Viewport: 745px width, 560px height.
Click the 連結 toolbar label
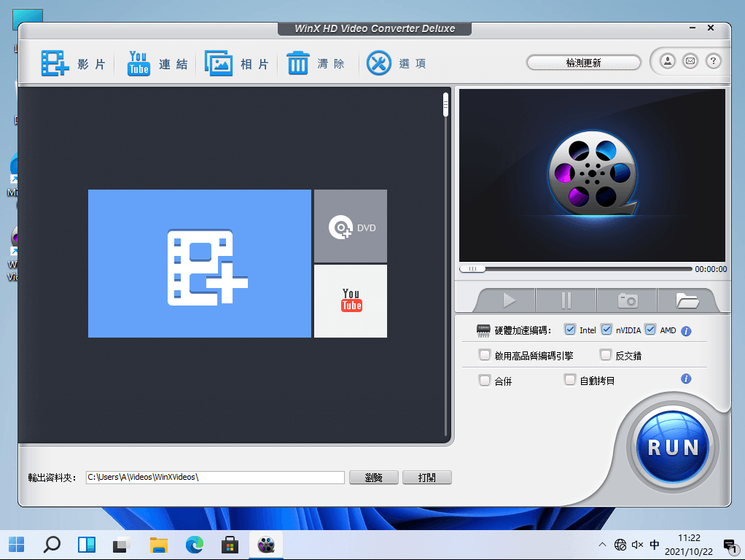click(x=173, y=64)
